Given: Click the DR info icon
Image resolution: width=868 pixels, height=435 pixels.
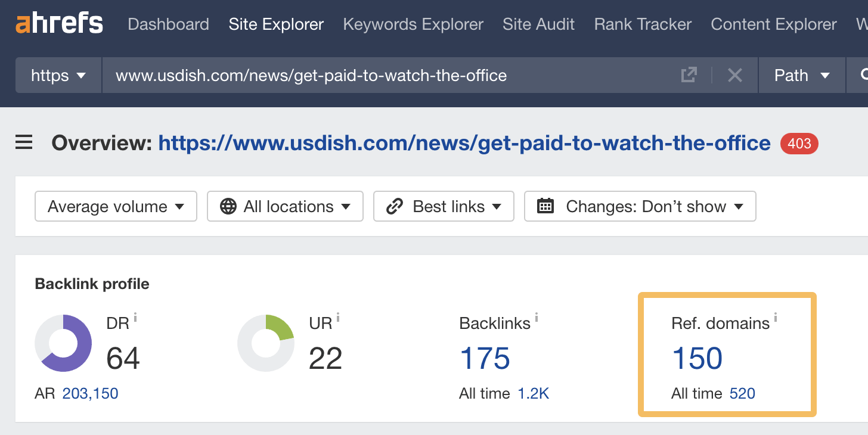Looking at the screenshot, I should point(134,318).
